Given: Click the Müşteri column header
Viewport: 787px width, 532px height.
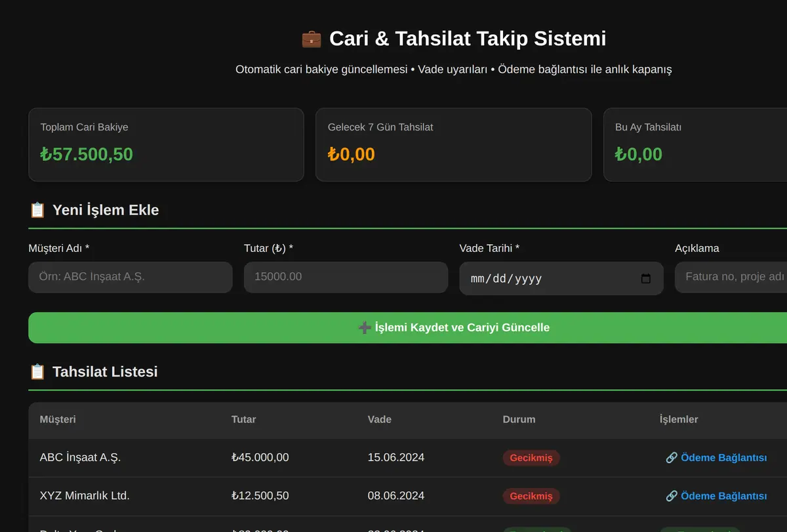Looking at the screenshot, I should click(58, 419).
